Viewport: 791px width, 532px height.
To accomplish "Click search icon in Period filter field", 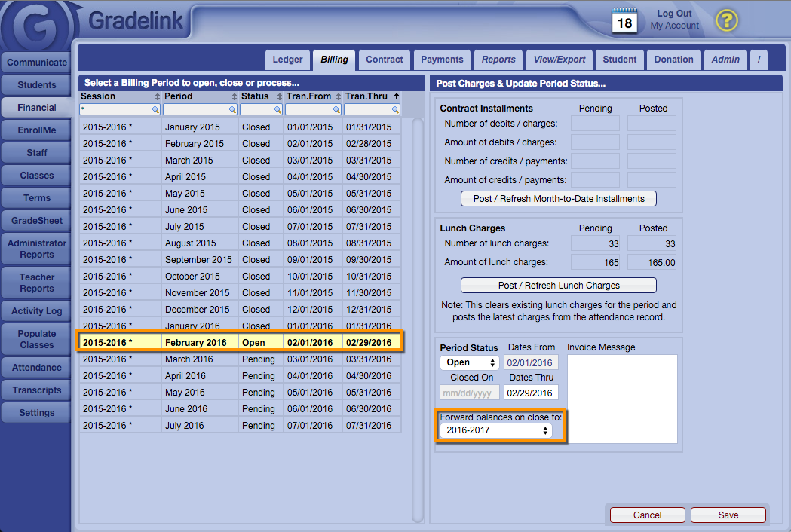I will 233,109.
